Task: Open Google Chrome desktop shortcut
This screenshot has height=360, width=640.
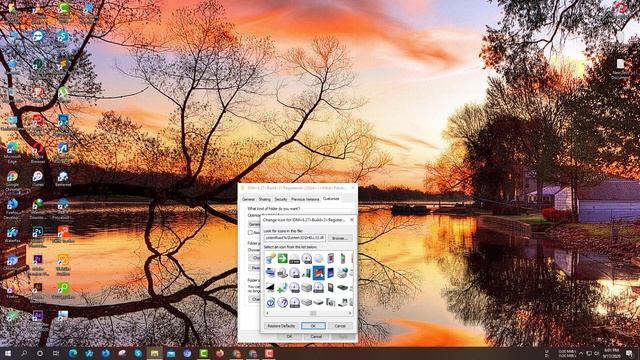Action: 12,181
